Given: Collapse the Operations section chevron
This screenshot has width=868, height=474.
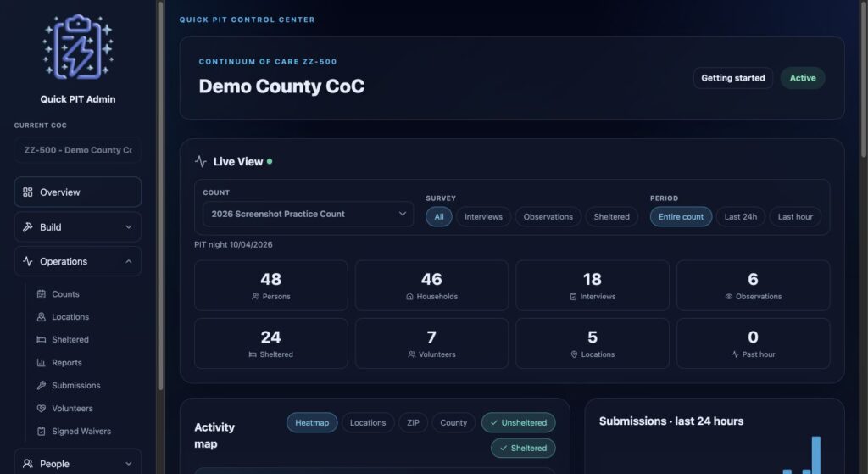Looking at the screenshot, I should coord(129,261).
